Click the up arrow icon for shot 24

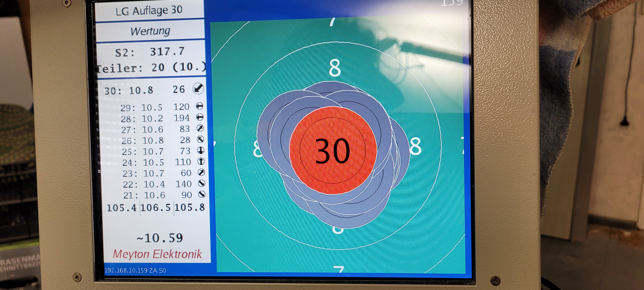201,161
